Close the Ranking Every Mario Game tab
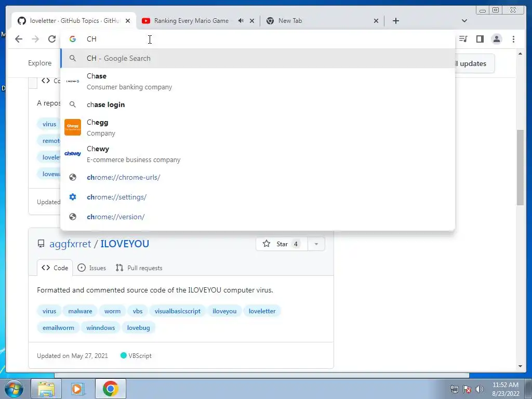The width and height of the screenshot is (532, 399). 252,21
